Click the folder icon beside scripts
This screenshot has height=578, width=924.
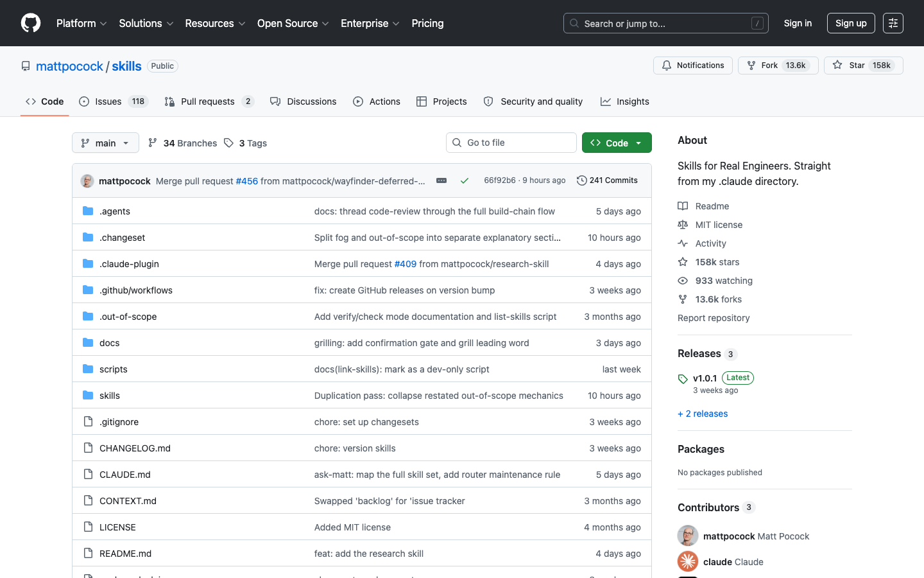[88, 369]
